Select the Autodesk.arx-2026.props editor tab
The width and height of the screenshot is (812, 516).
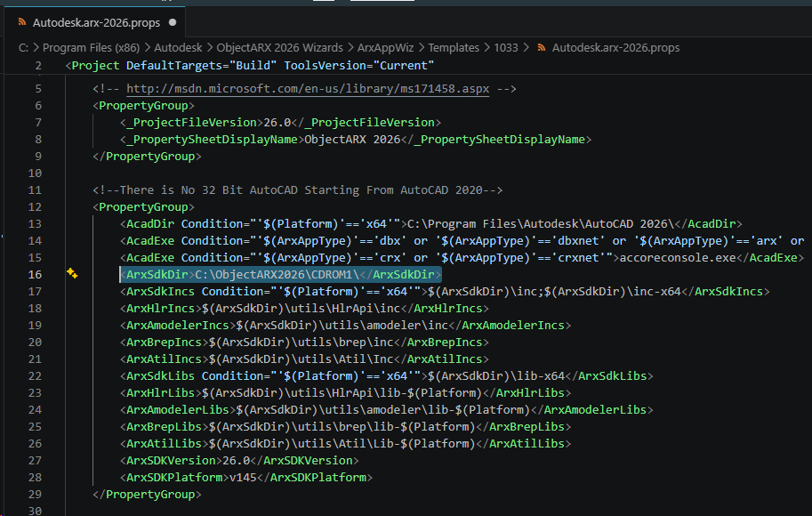point(96,22)
